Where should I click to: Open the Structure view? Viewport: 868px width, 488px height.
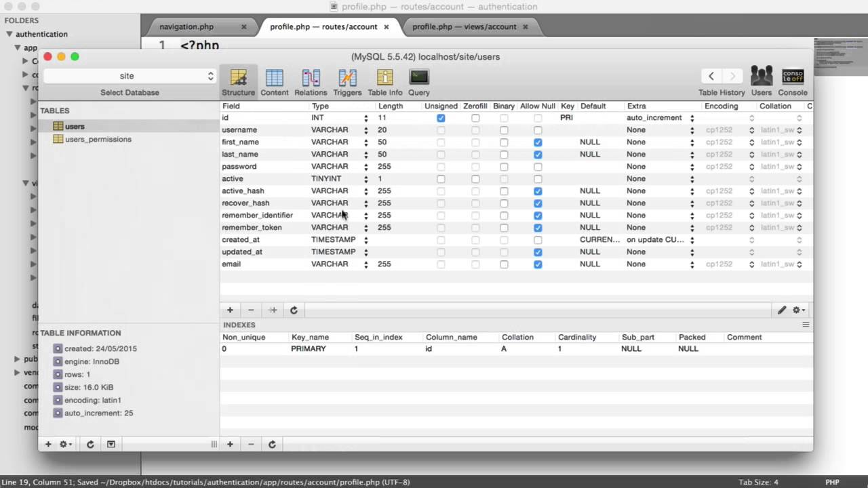pos(238,82)
